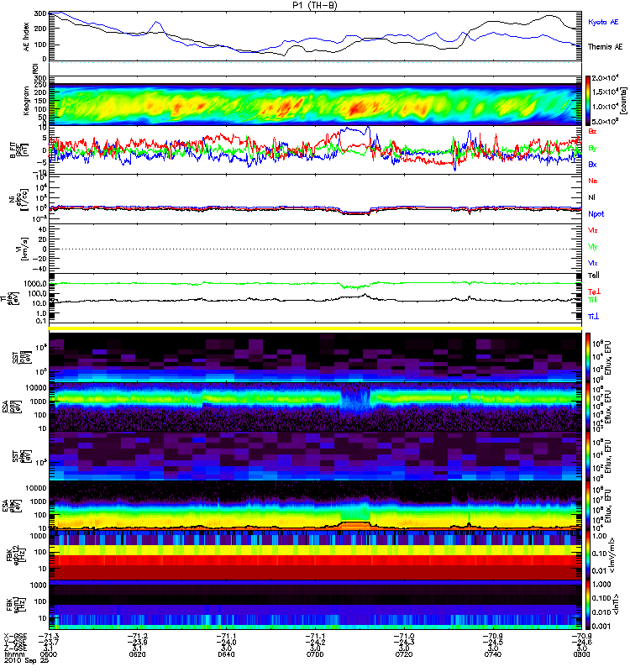Click the blue Npot legend label
Viewport: 630px width, 672px height.
point(596,214)
